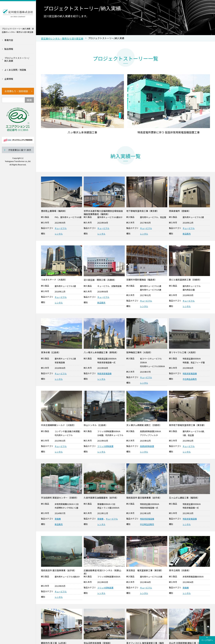
Task: Click フリッカ抑制装置 link for 和深川トンネル
Action: click(x=105, y=588)
